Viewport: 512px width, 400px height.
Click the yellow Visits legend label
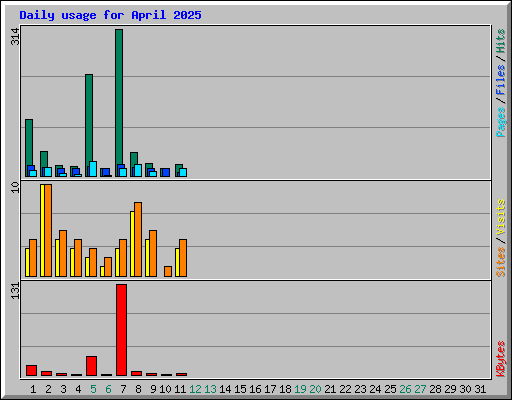(500, 217)
